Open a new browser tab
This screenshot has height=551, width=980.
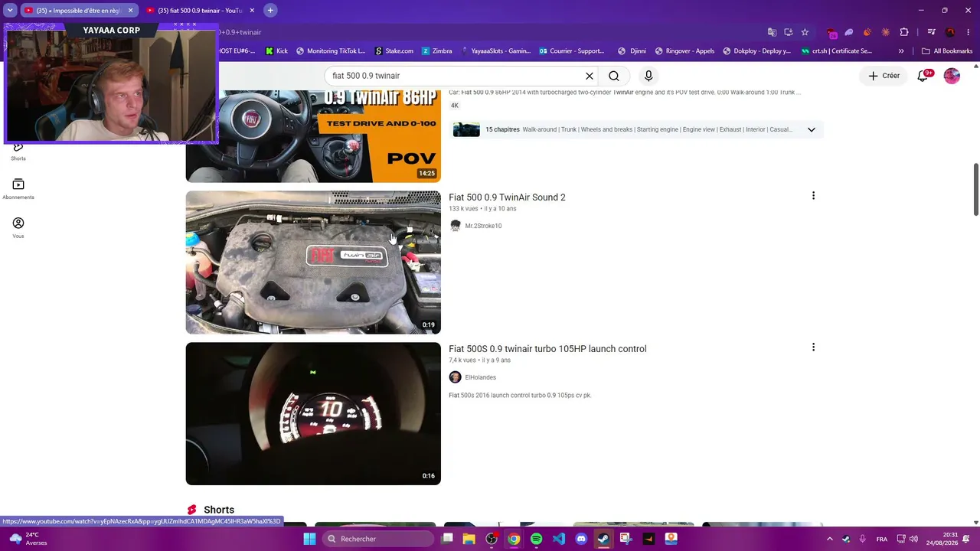click(270, 11)
